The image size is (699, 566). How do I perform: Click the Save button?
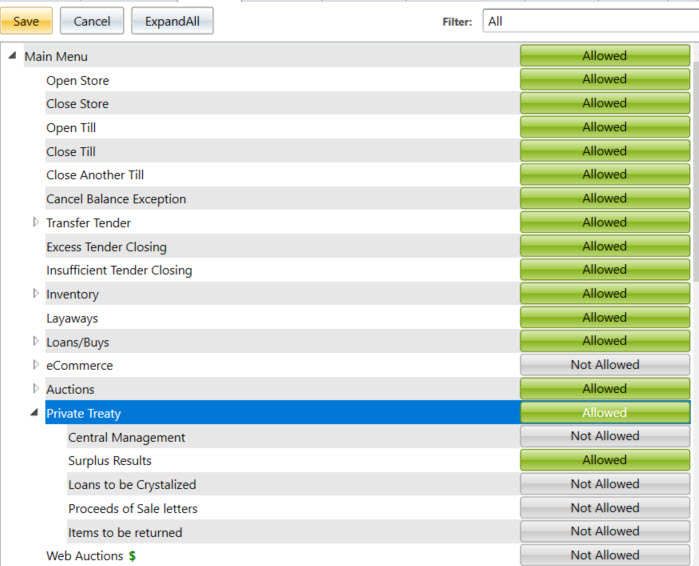click(26, 21)
